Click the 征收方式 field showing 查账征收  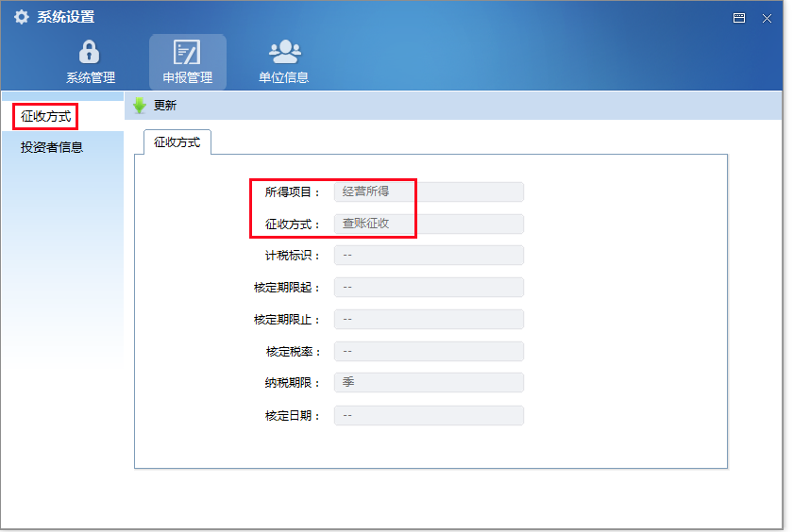click(x=428, y=224)
